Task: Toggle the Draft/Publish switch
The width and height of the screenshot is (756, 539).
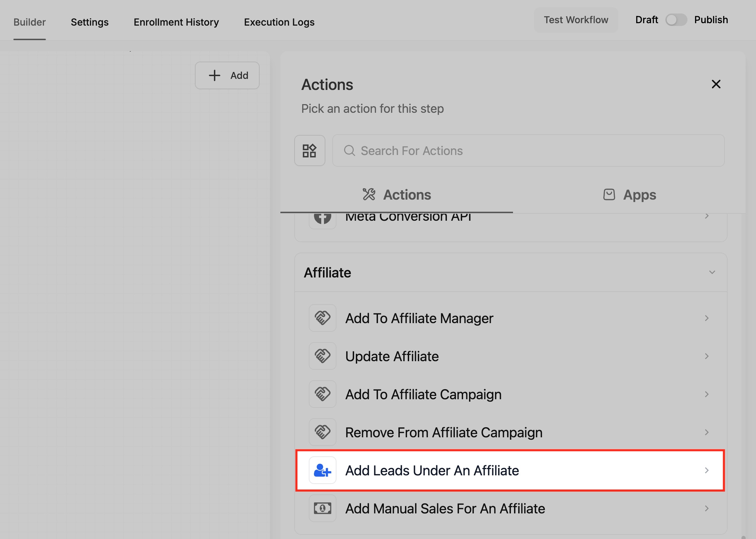Action: [x=676, y=20]
